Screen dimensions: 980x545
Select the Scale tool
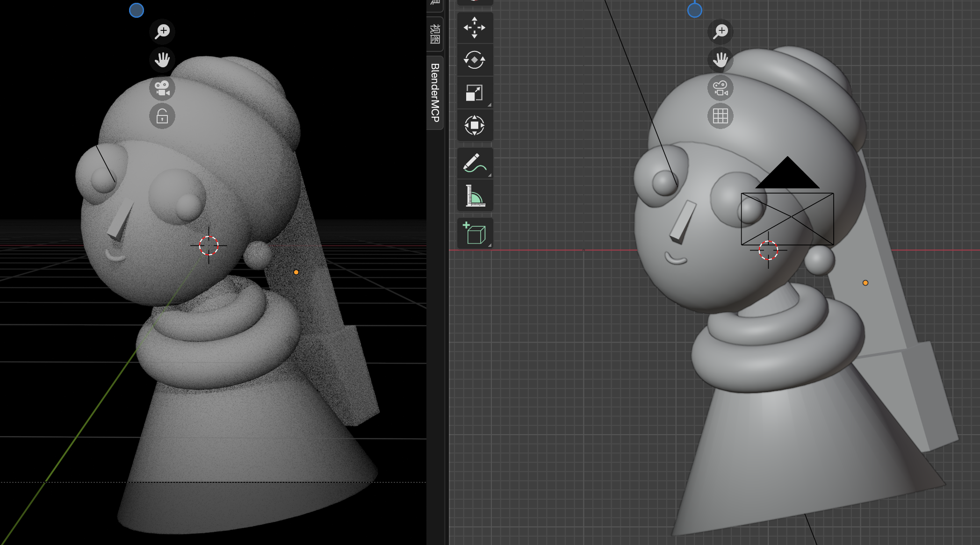474,93
